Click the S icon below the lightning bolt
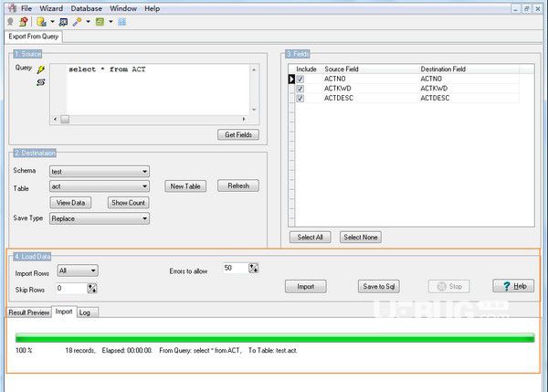This screenshot has height=392, width=548. (x=41, y=82)
